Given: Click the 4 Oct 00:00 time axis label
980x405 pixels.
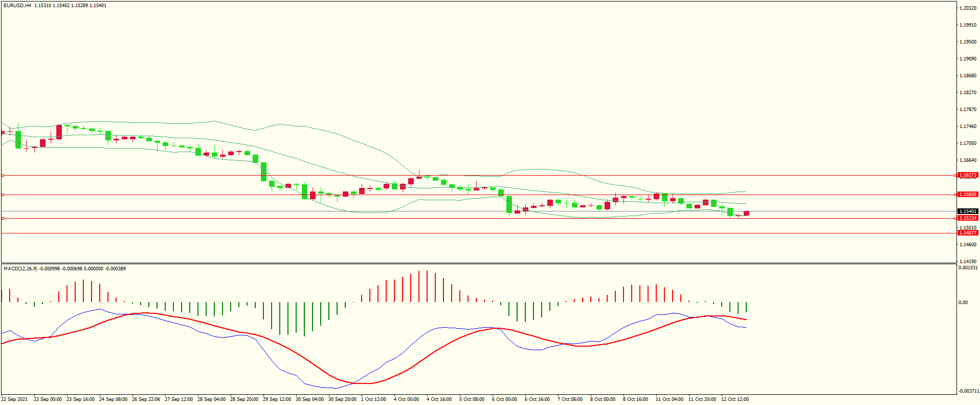Looking at the screenshot, I should point(406,399).
